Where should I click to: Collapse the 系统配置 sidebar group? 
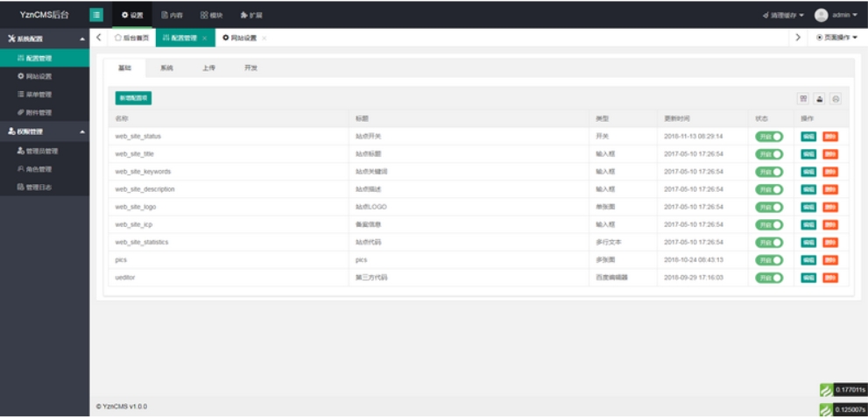click(x=82, y=39)
